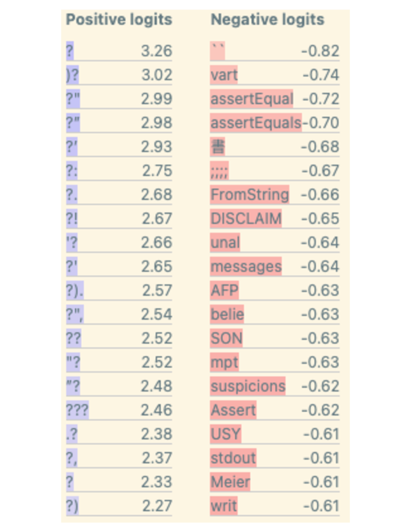Click the "AFP" token

tap(224, 290)
